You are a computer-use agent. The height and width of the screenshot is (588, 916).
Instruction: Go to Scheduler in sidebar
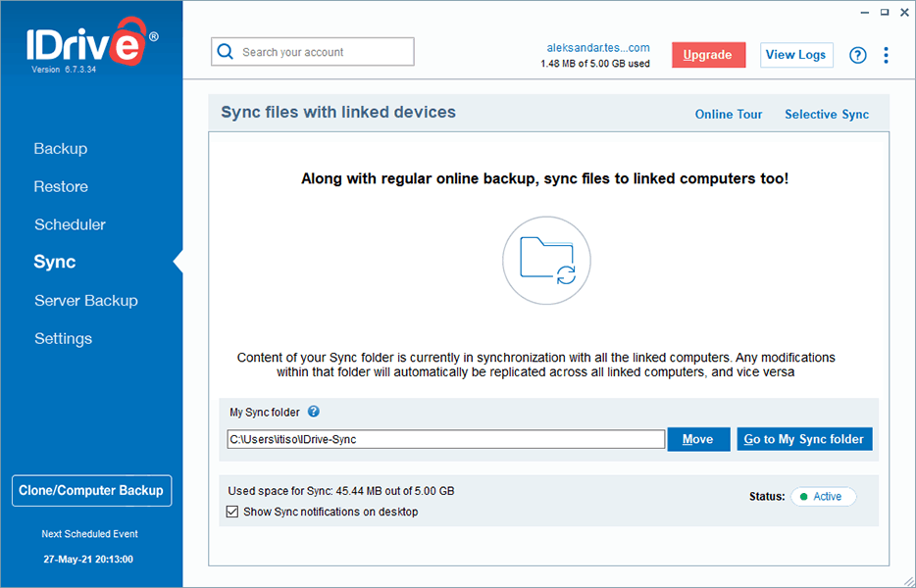[x=70, y=224]
